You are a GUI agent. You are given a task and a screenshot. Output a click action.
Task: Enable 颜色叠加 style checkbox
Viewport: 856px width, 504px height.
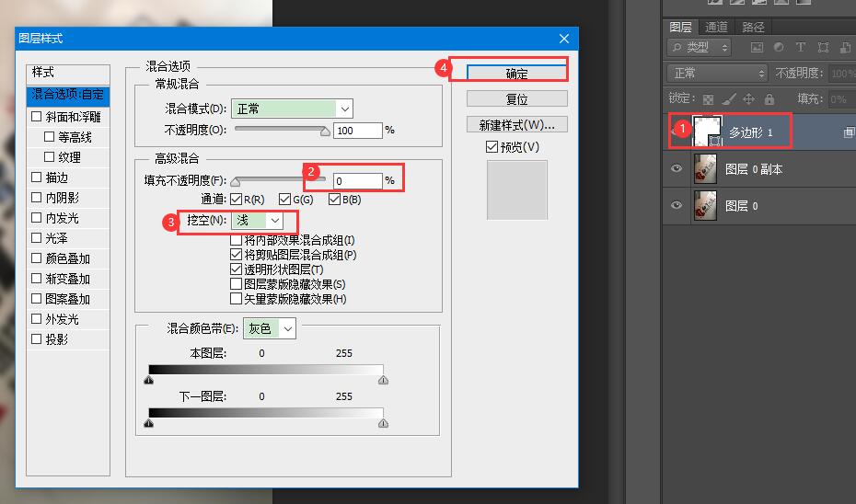[x=37, y=258]
